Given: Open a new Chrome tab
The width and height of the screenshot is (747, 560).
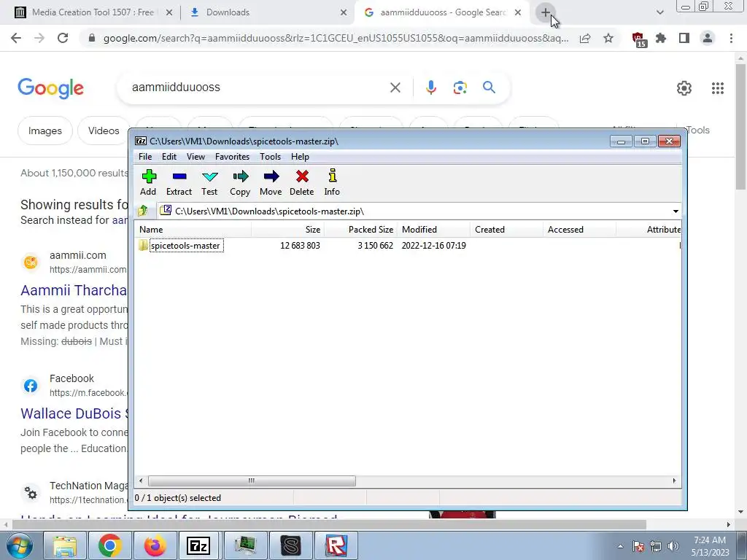Looking at the screenshot, I should click(546, 12).
